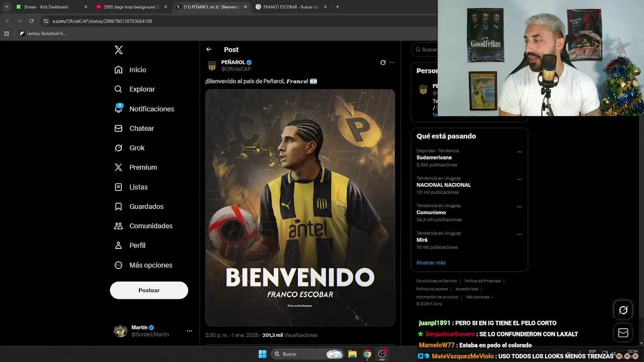Image resolution: width=644 pixels, height=362 pixels.
Task: Click the Postear button
Action: pos(149,290)
